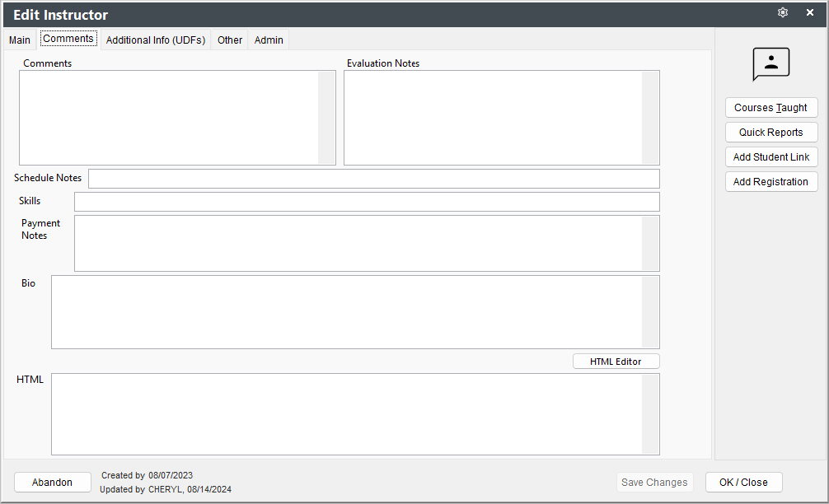Click the Comments box scrollbar
The height and width of the screenshot is (504, 829).
click(x=326, y=118)
